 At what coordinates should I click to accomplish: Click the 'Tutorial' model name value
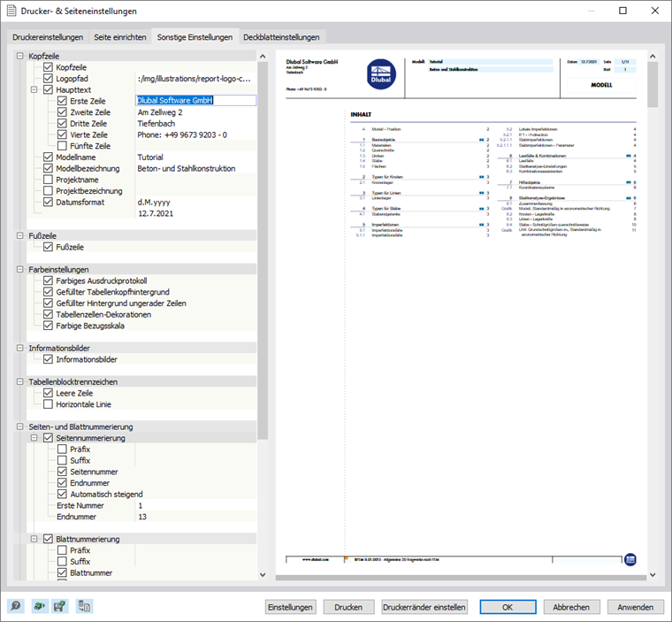(196, 157)
